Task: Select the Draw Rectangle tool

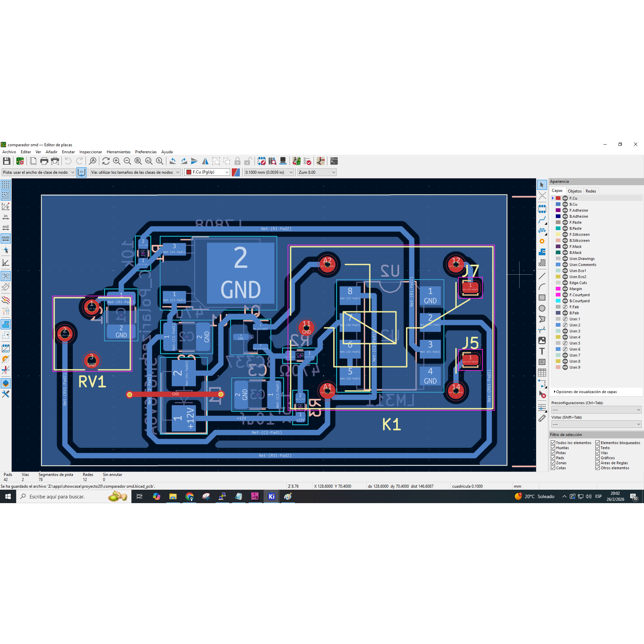Action: 542,298
